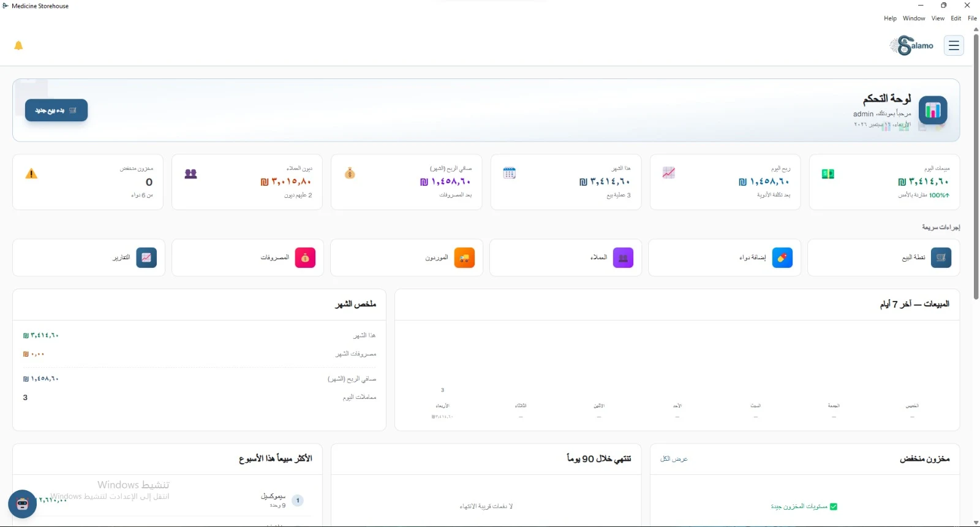Open the chatbot assistant bubble

[23, 504]
